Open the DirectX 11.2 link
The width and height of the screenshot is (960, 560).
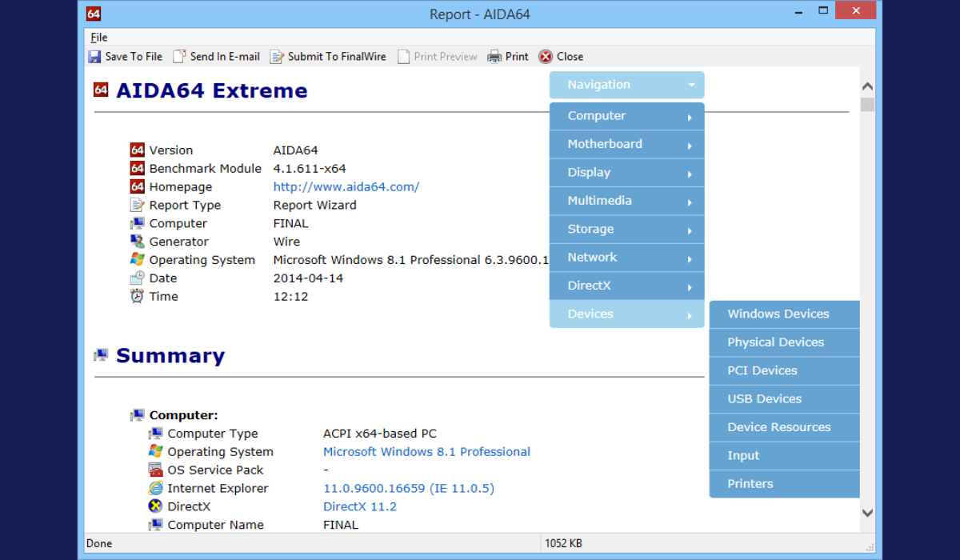[360, 506]
